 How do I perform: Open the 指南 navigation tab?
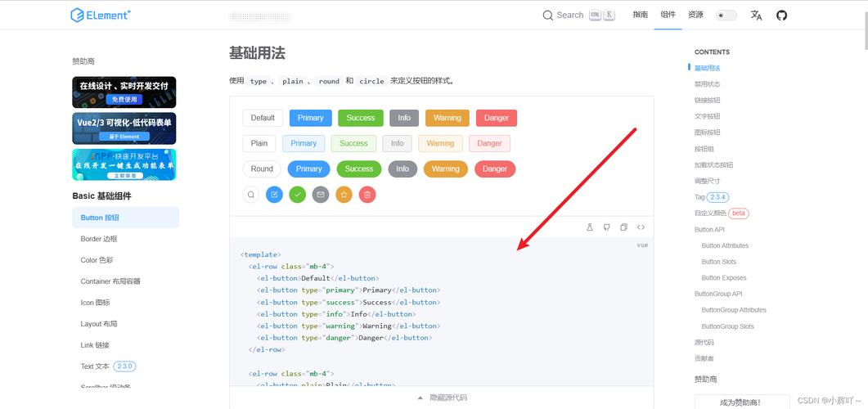pyautogui.click(x=640, y=15)
